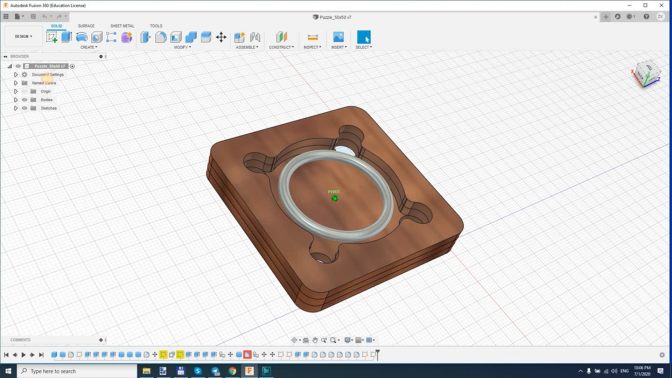Select the Pan hand tool
This screenshot has height=378, width=672.
[315, 340]
